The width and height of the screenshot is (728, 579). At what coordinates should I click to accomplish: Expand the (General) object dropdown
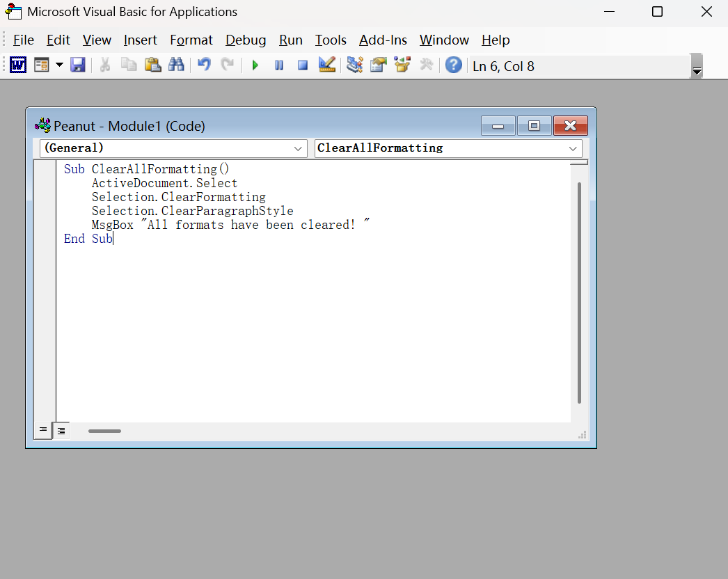(x=299, y=148)
